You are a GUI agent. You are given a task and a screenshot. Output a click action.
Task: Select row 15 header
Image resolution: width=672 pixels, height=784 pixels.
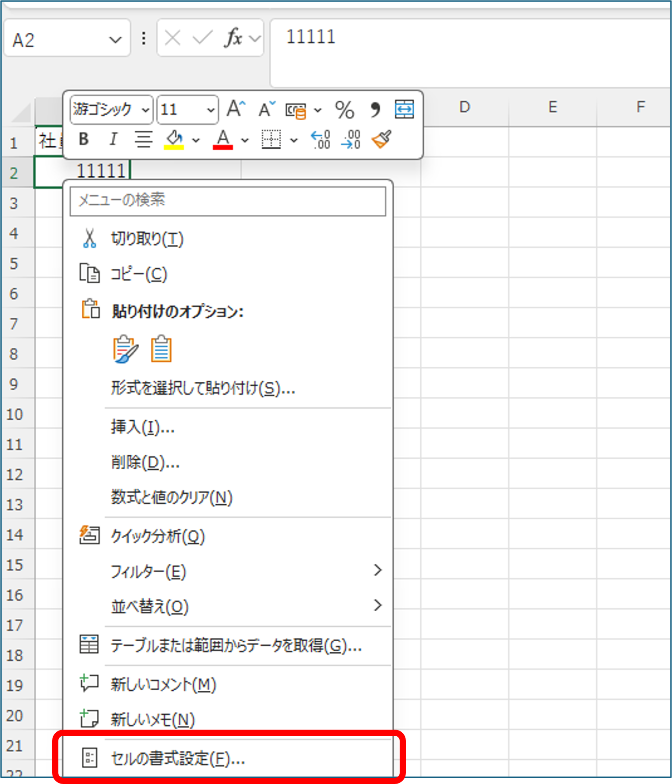[18, 565]
